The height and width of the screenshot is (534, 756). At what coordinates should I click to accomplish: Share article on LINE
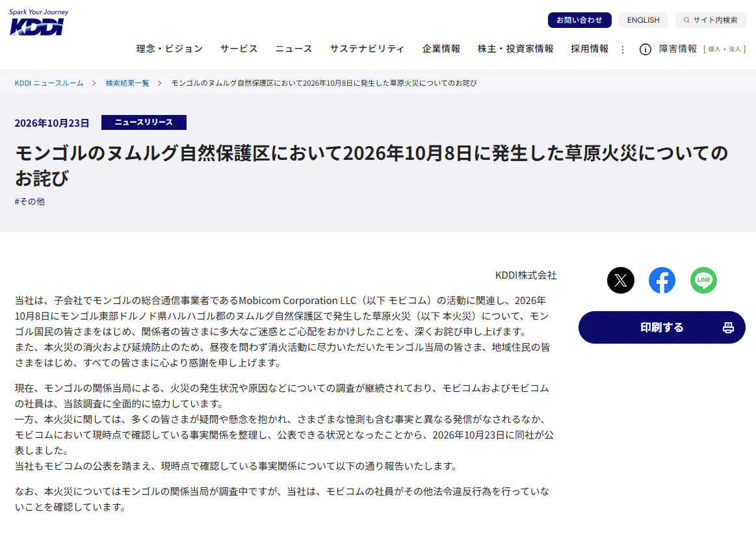(x=703, y=280)
